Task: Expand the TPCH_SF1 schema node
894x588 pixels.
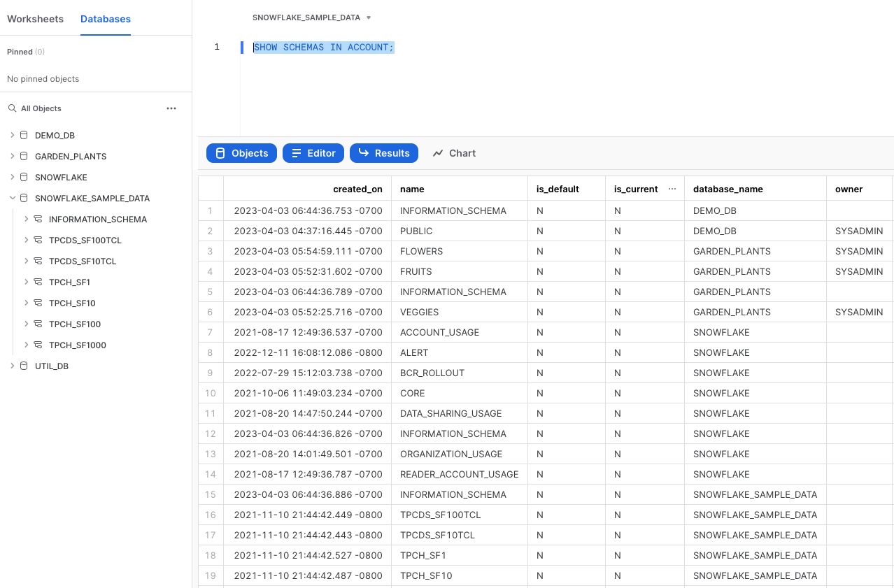Action: pos(26,282)
